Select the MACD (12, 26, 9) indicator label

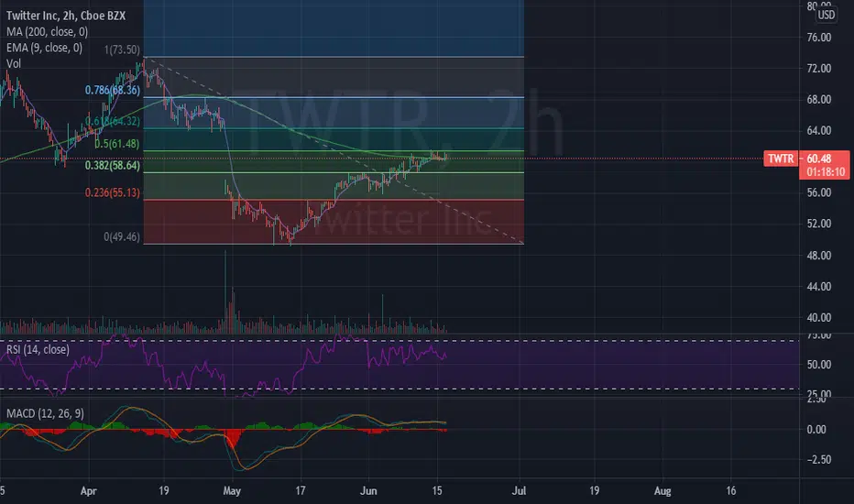coord(45,413)
